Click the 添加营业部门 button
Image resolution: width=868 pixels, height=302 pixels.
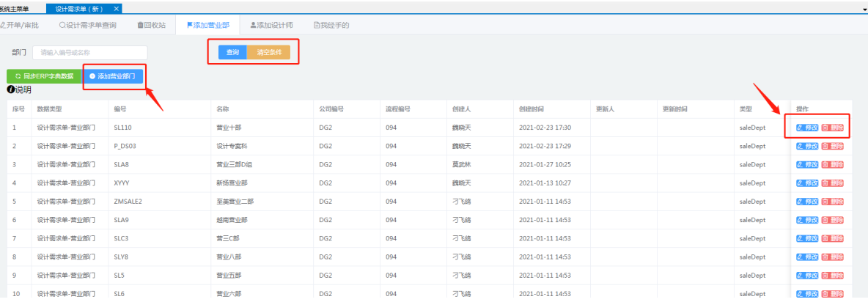(x=112, y=76)
